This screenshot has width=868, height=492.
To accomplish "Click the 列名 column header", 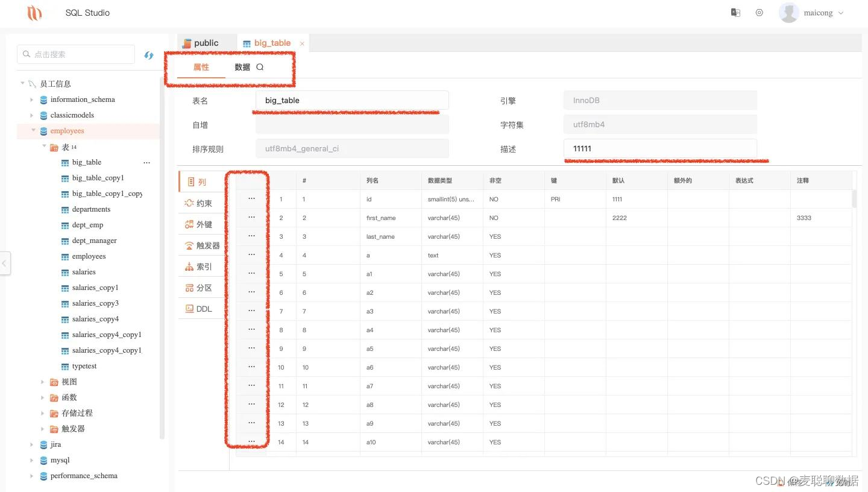I will (391, 180).
